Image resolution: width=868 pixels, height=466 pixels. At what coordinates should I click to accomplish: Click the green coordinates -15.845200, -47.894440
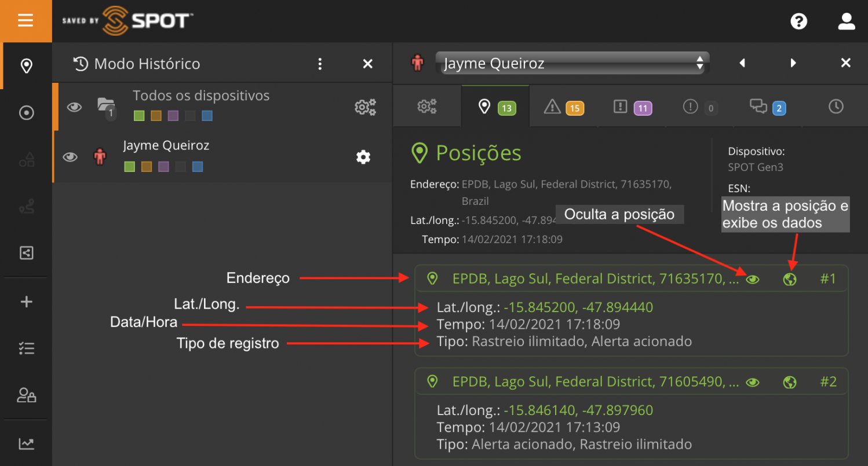(578, 307)
